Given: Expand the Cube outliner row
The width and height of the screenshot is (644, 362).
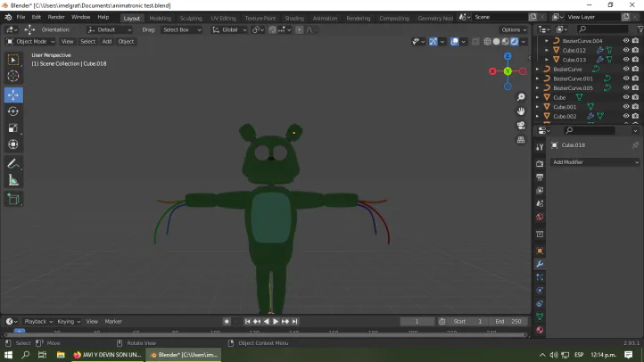Looking at the screenshot, I should point(537,97).
